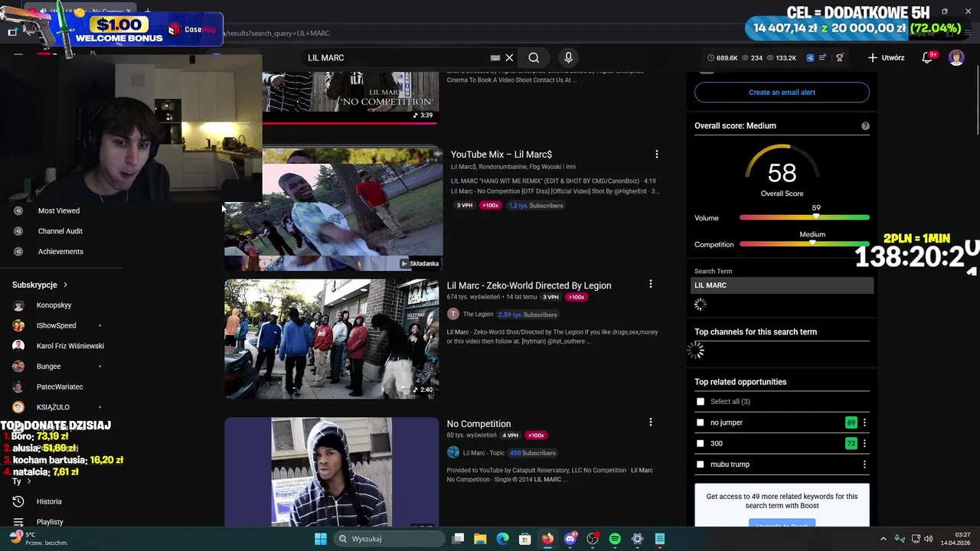Open Most Viewed in vidIQ sidebar
Screen dimensions: 980x551
(59, 210)
